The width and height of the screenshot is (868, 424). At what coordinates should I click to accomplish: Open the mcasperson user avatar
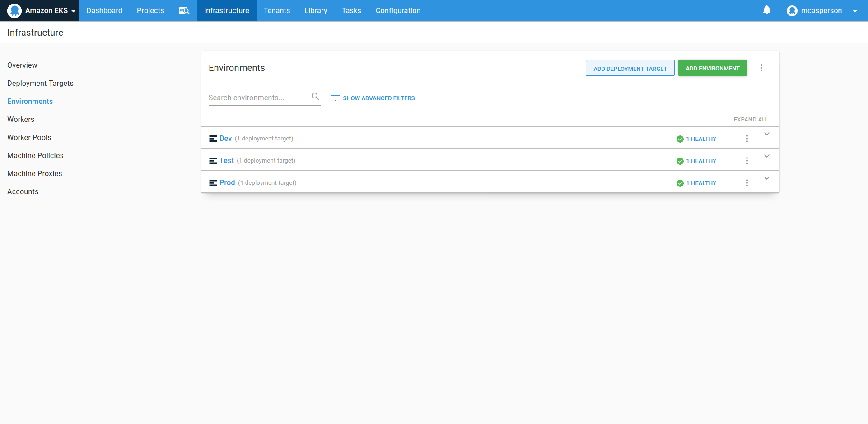click(x=792, y=10)
